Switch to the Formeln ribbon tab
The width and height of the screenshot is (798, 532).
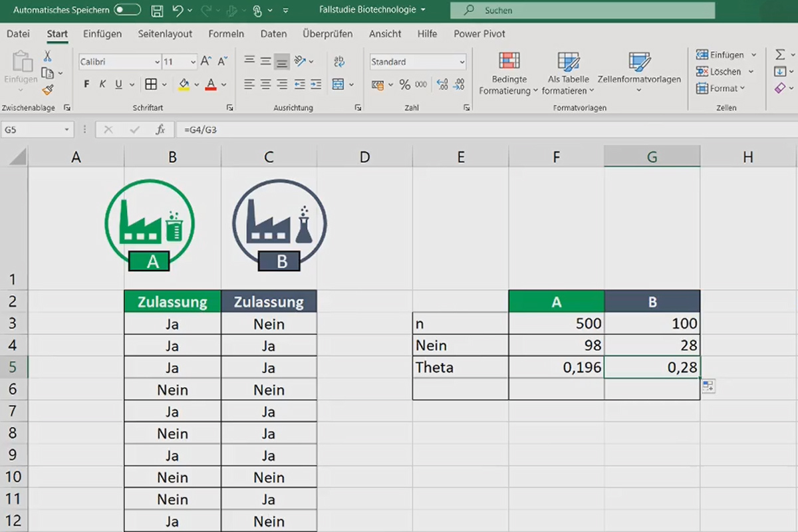pyautogui.click(x=226, y=34)
